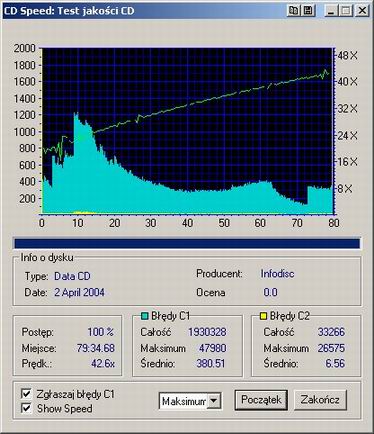The image size is (374, 434).
Task: Click the Postęp value 100 %
Action: pyautogui.click(x=101, y=332)
